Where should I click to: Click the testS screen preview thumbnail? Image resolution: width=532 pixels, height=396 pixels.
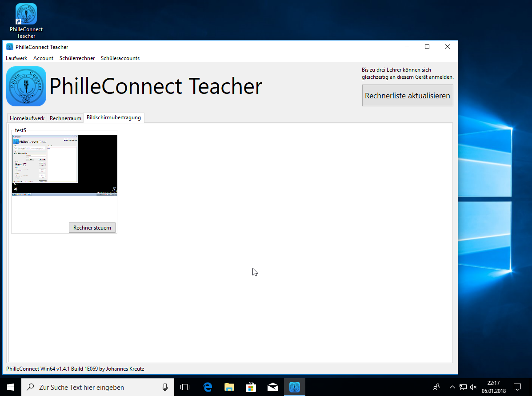(64, 165)
